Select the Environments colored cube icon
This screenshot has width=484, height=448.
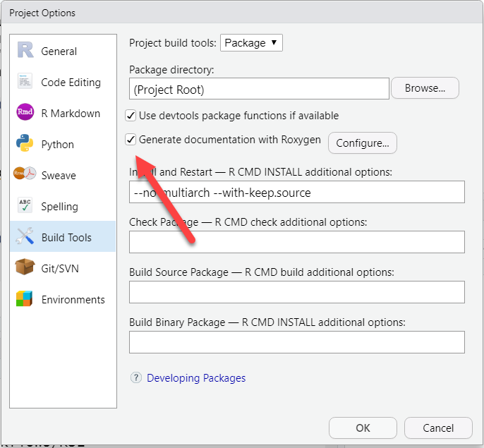click(x=25, y=299)
